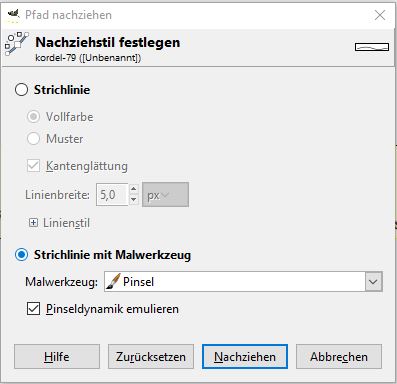This screenshot has width=397, height=384.
Task: Open the px unit dropdown
Action: pos(165,195)
